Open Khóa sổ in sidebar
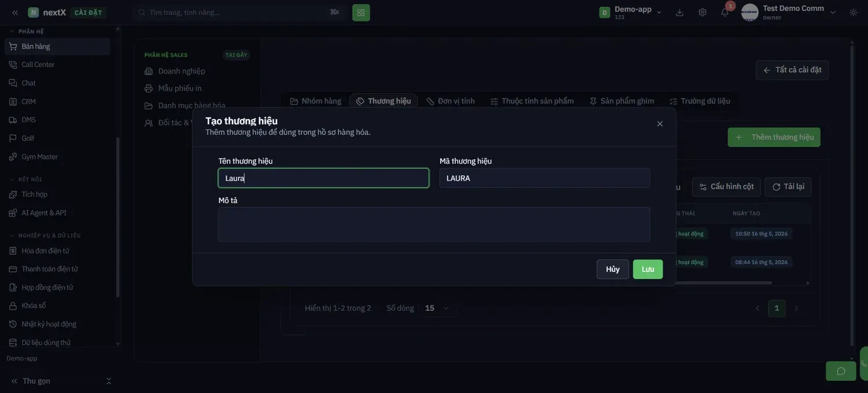Viewport: 868px width, 393px height. click(57, 306)
